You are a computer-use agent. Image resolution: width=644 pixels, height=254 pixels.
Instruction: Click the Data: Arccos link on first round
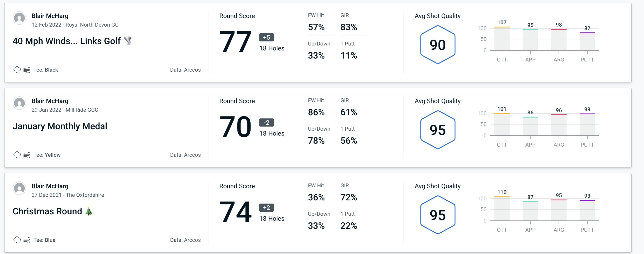point(185,69)
